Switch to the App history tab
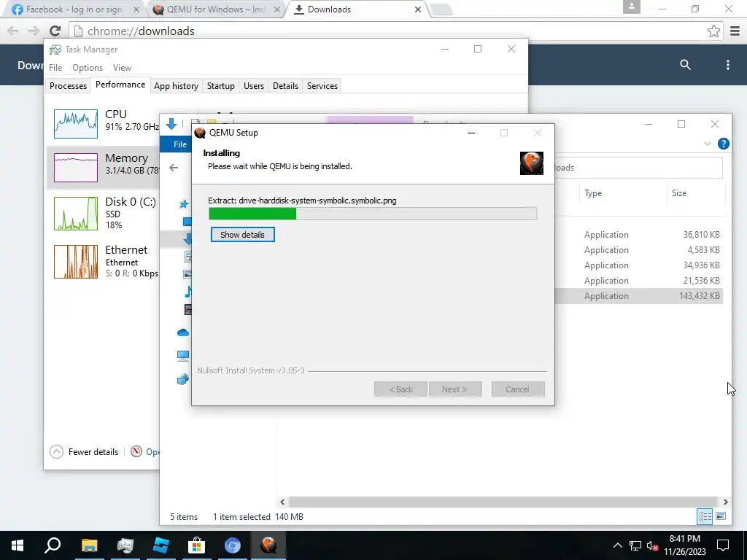 point(176,86)
